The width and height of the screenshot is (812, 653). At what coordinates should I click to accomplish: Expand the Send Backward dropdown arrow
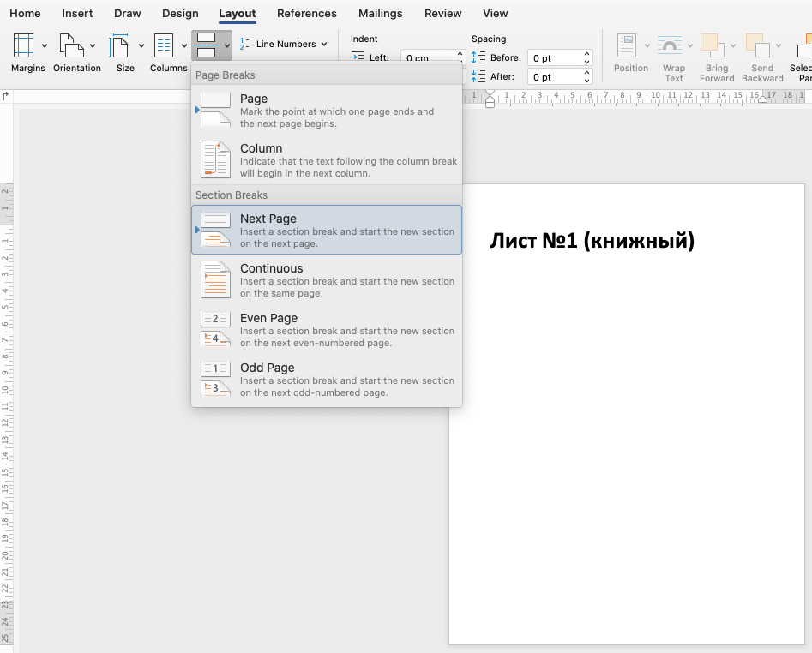(x=779, y=45)
